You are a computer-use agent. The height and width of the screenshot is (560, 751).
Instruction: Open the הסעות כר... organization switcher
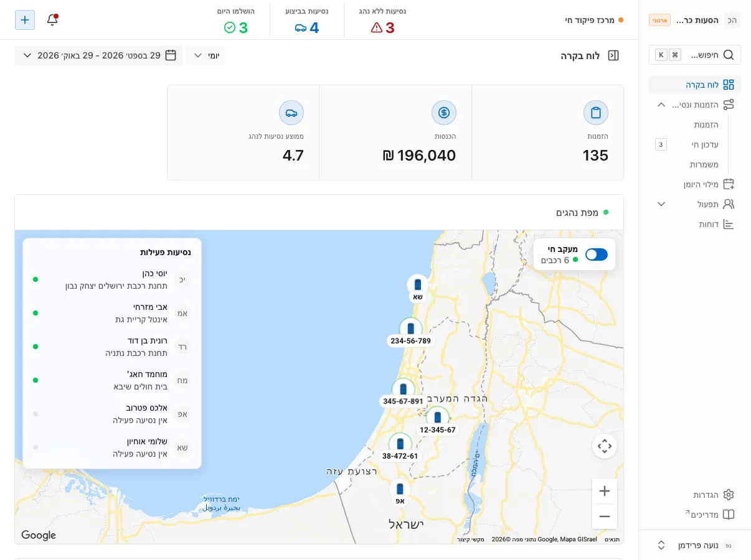[695, 20]
